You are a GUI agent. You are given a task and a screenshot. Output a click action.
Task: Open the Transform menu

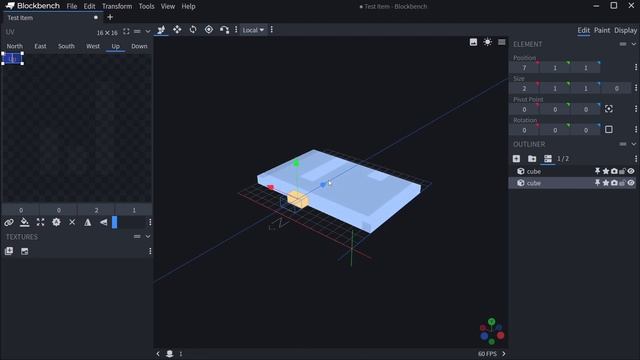pyautogui.click(x=117, y=7)
